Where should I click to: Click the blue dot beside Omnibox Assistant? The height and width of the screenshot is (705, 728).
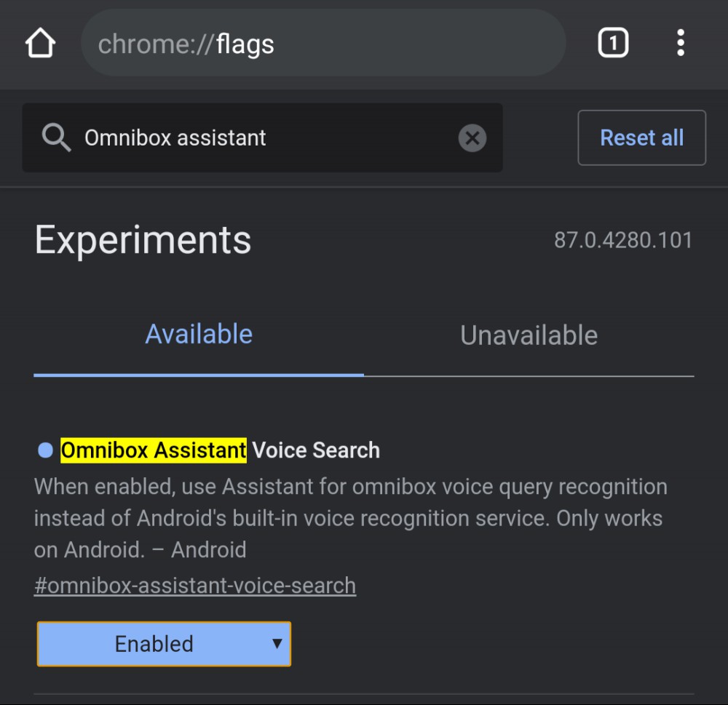point(45,450)
